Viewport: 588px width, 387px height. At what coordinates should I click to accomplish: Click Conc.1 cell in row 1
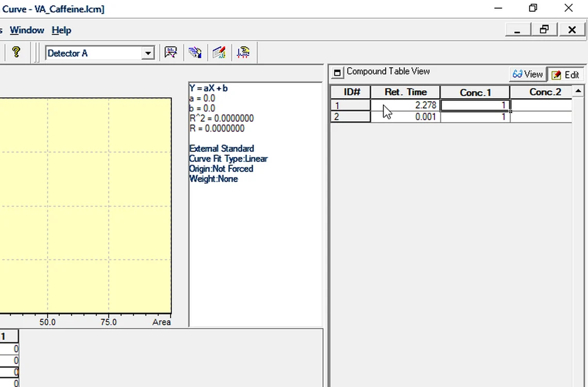click(475, 105)
